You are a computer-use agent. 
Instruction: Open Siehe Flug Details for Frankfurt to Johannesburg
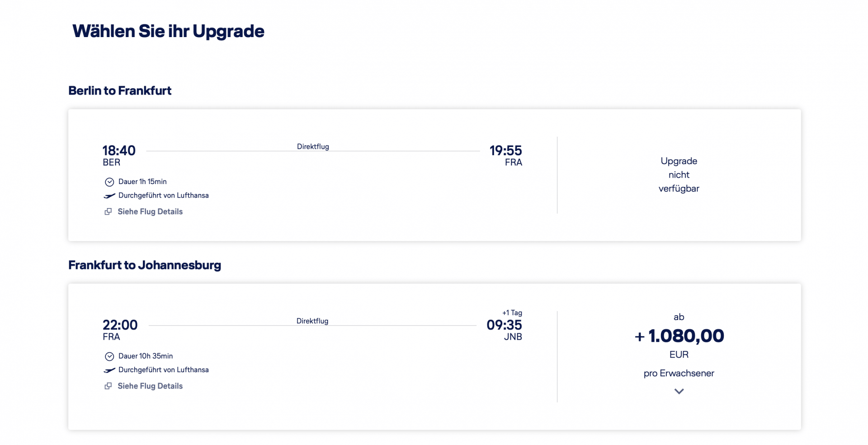[x=150, y=386]
